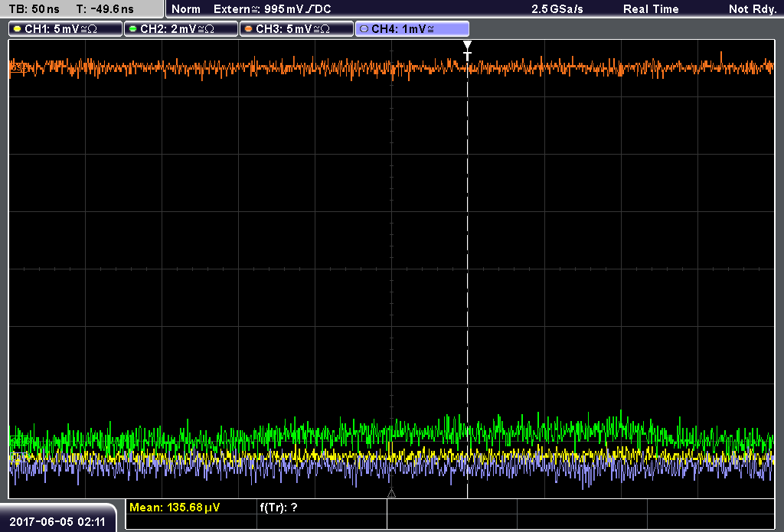This screenshot has height=532, width=784.
Task: Click the hollow circle in the CH4 label
Action: [x=364, y=29]
